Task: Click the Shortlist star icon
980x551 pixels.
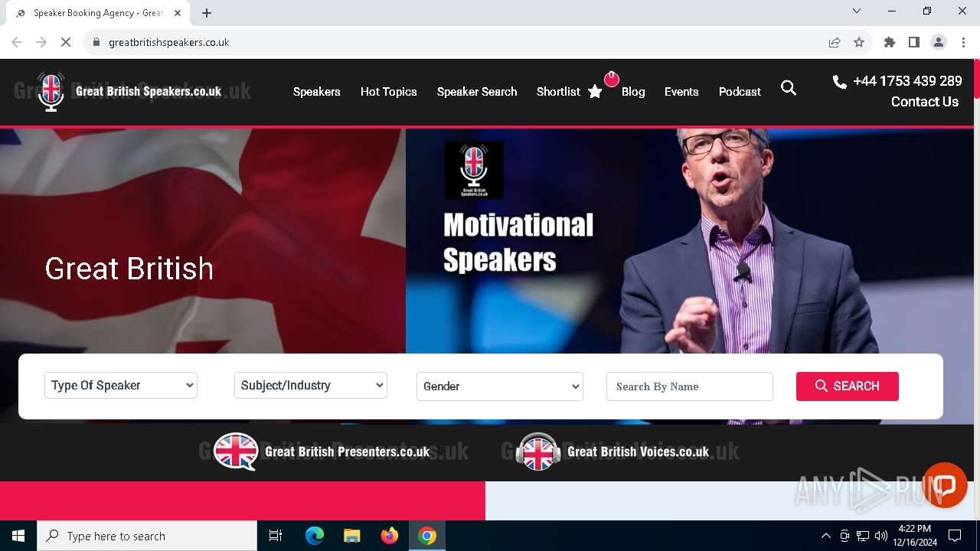Action: coord(595,92)
